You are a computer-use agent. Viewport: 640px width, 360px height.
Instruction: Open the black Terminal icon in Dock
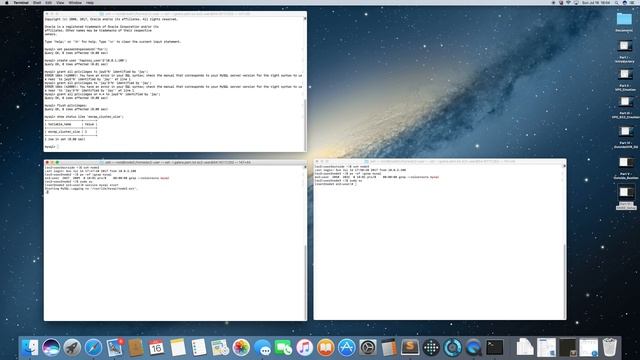[495, 348]
